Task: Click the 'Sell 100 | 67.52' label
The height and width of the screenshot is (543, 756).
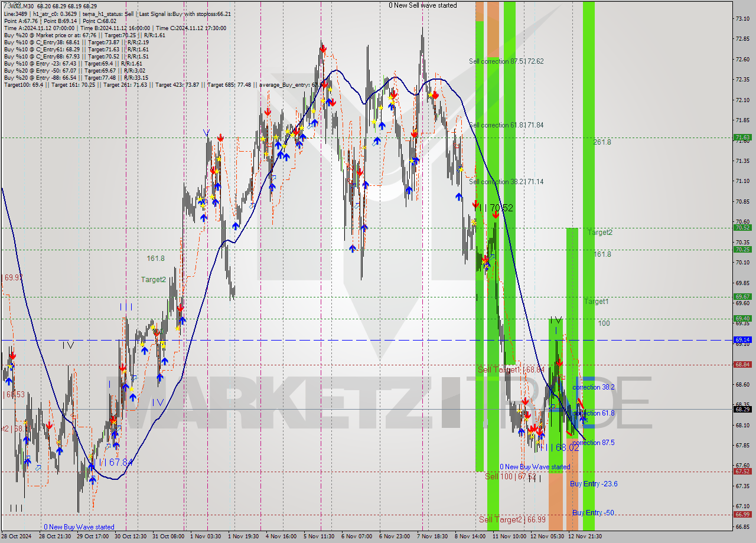Action: coord(511,476)
